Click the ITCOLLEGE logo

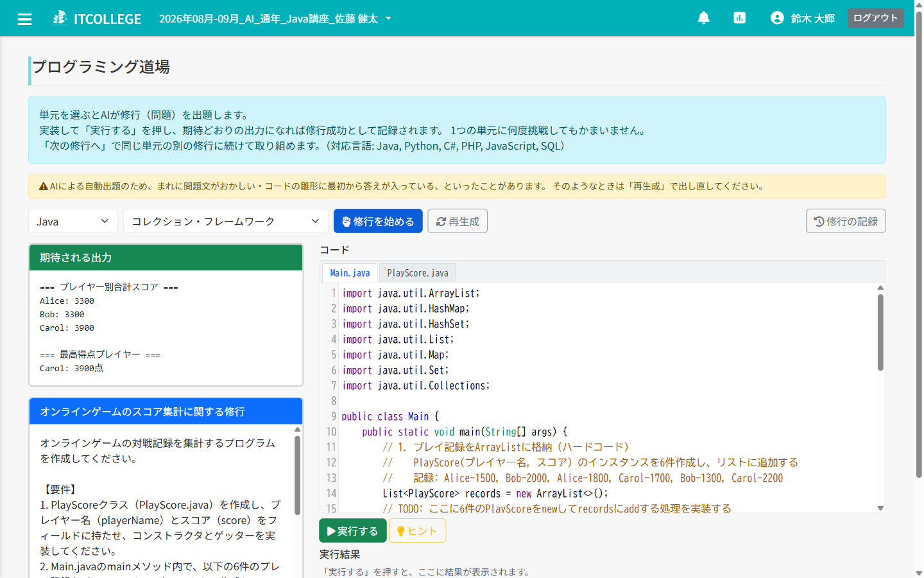point(97,19)
